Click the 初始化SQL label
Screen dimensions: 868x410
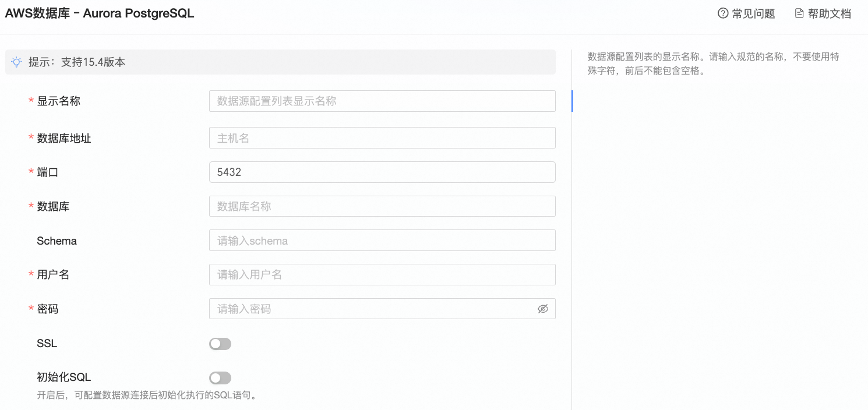(x=63, y=377)
